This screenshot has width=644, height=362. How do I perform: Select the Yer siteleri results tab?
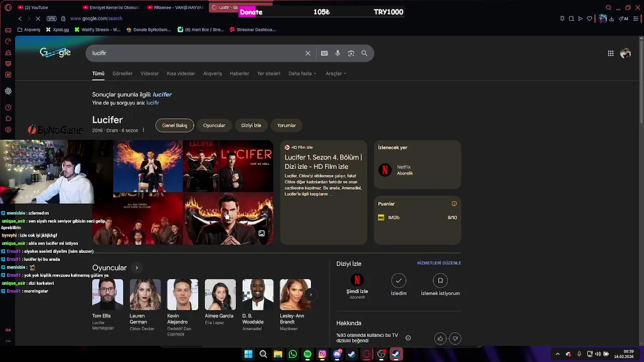point(269,73)
